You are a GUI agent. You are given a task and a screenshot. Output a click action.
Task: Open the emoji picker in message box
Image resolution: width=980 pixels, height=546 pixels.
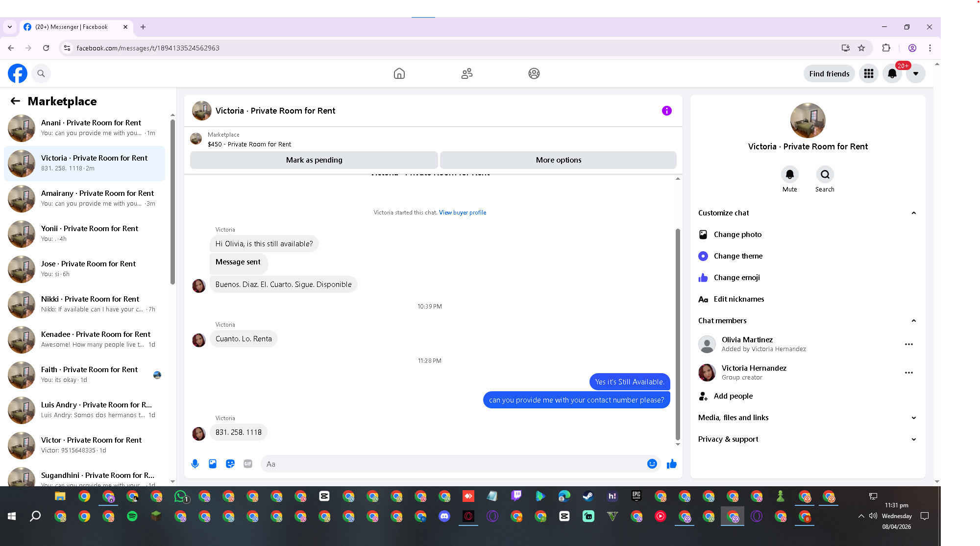pyautogui.click(x=652, y=464)
